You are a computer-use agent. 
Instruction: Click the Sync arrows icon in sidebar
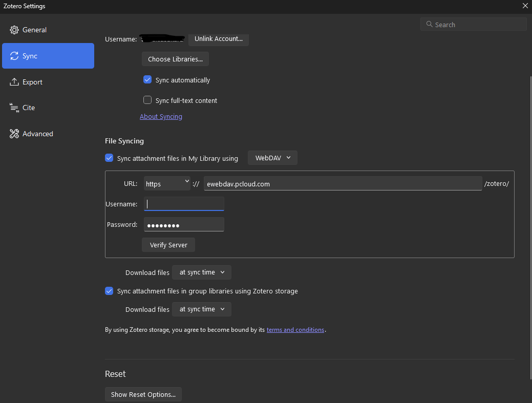pyautogui.click(x=14, y=56)
